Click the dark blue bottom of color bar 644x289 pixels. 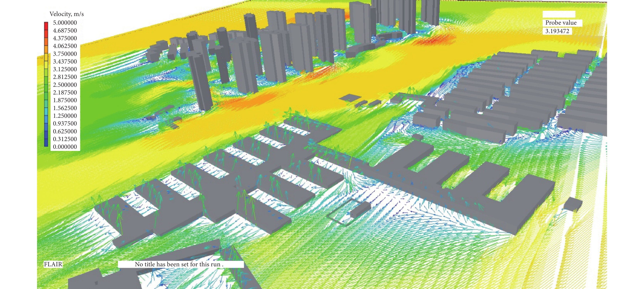pos(46,143)
